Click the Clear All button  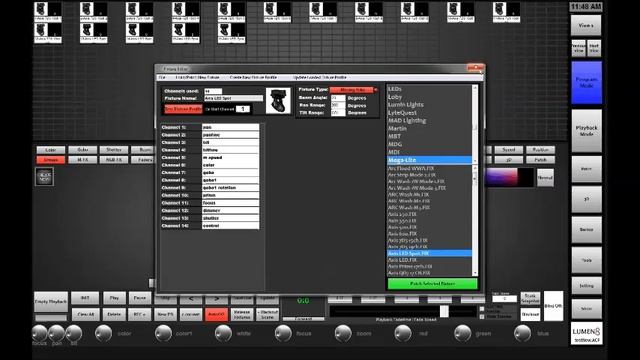click(x=86, y=315)
